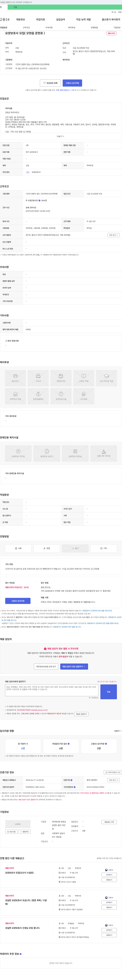Click the top 고용24 입사지원 button
Screen dimensions: 122x980
click(x=72, y=83)
